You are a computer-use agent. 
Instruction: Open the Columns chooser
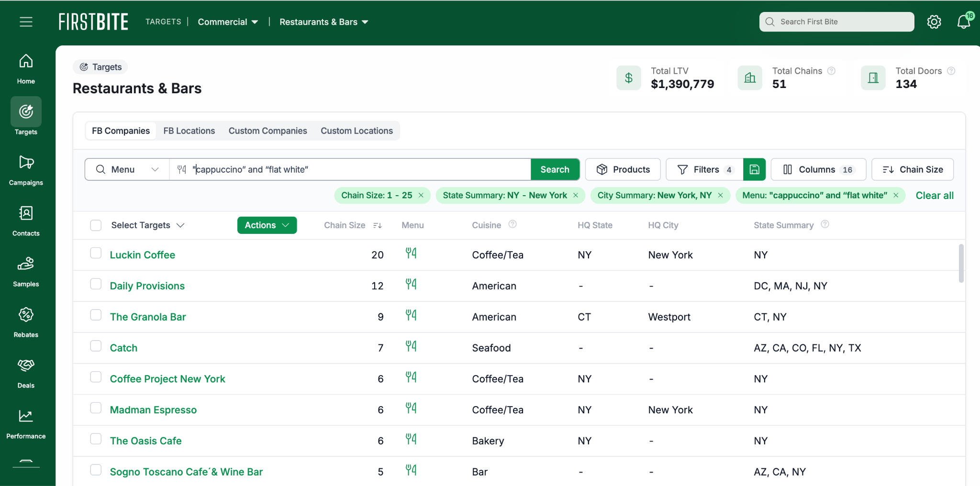pyautogui.click(x=818, y=169)
